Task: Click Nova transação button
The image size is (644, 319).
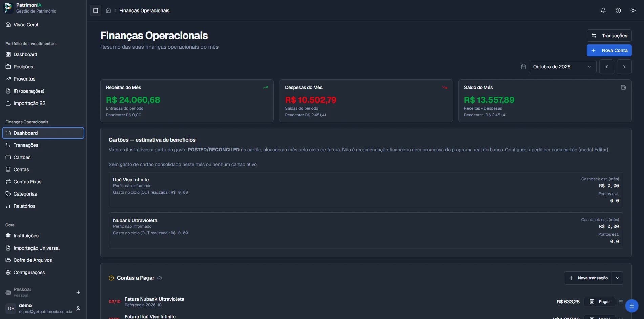Action: [588, 278]
